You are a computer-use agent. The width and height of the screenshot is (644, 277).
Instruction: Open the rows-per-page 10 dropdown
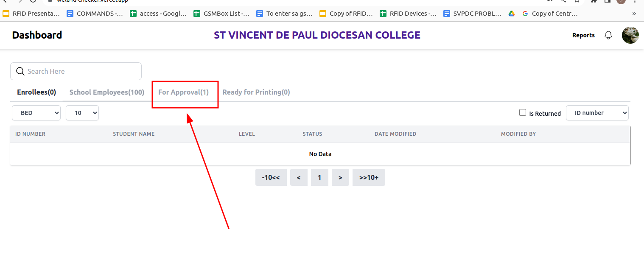[82, 113]
